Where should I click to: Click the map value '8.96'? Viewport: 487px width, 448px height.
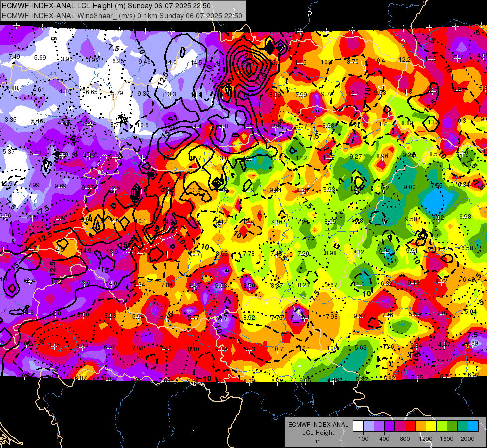[x=383, y=156]
